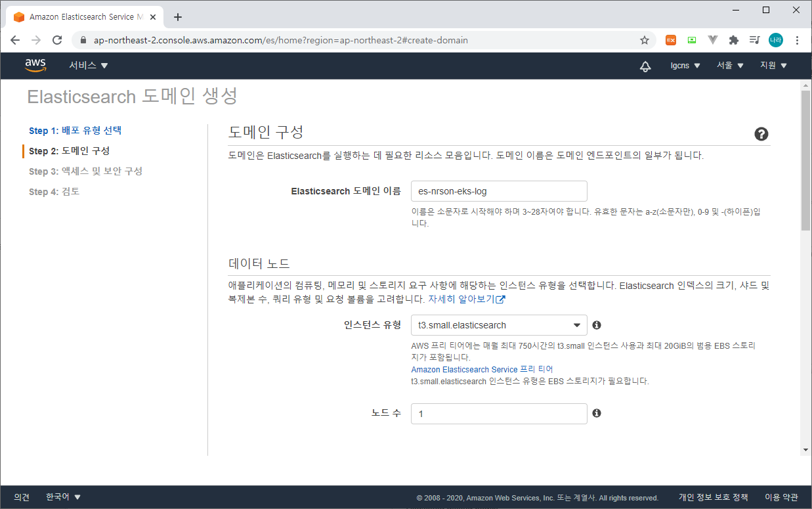Click the Elasticsearch domain name field
Viewport: 812px width, 509px height.
click(x=499, y=191)
